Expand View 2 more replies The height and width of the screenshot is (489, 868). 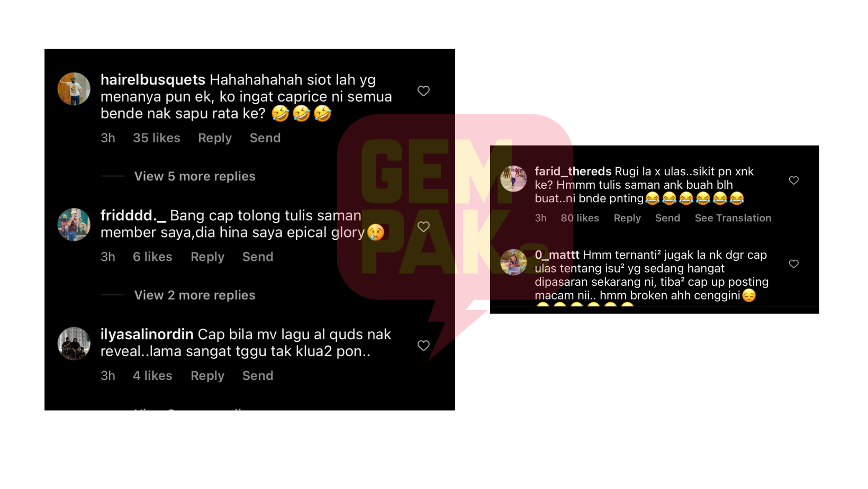click(195, 295)
